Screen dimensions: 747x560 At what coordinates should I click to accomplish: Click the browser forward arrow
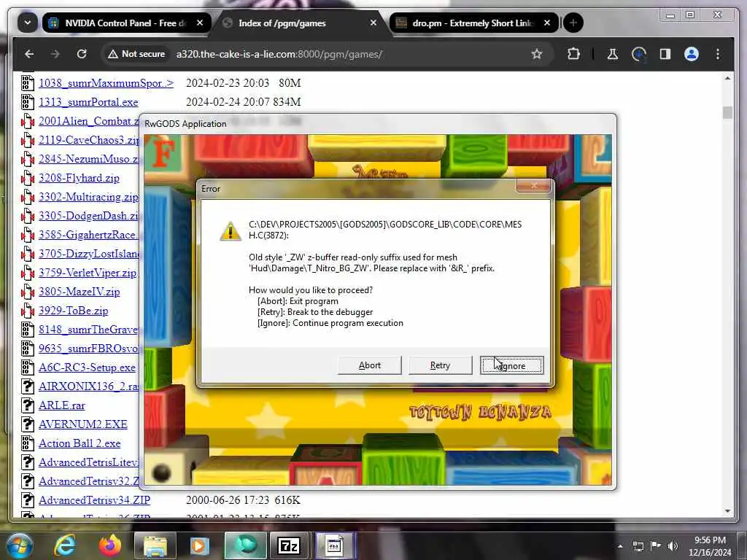(x=55, y=54)
